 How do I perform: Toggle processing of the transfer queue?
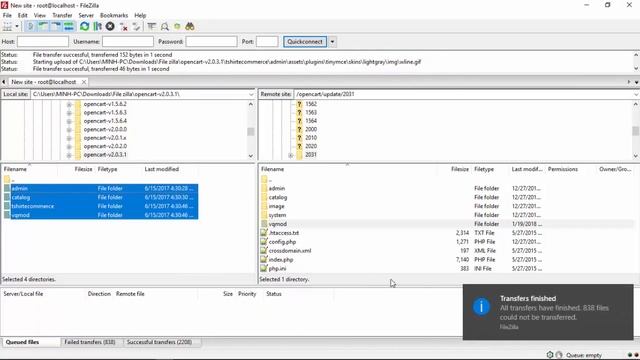97,27
